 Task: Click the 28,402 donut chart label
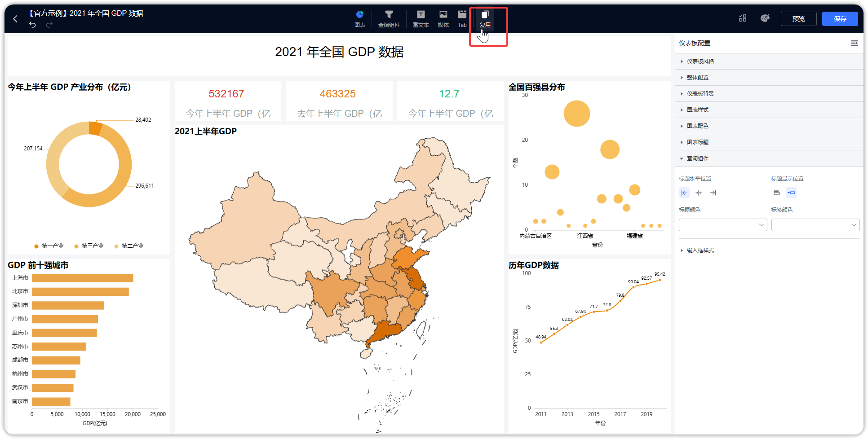tap(143, 120)
